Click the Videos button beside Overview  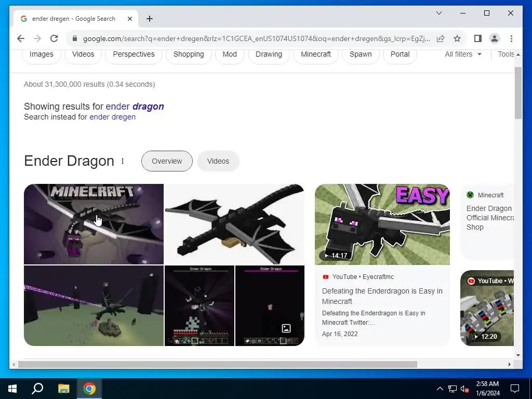point(218,161)
